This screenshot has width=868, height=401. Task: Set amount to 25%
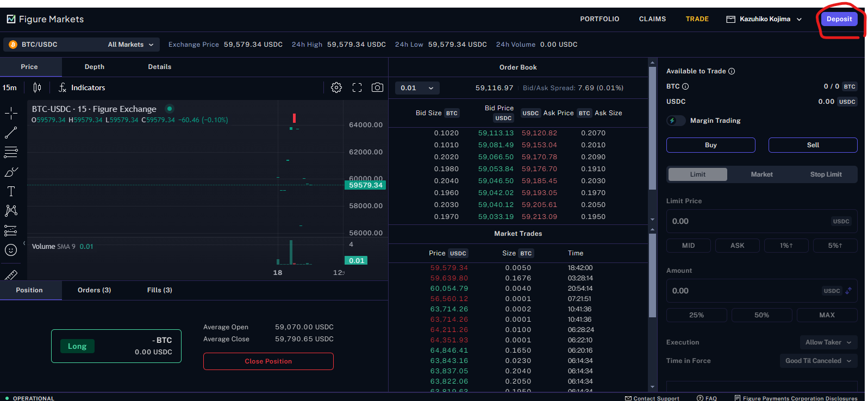(x=697, y=315)
